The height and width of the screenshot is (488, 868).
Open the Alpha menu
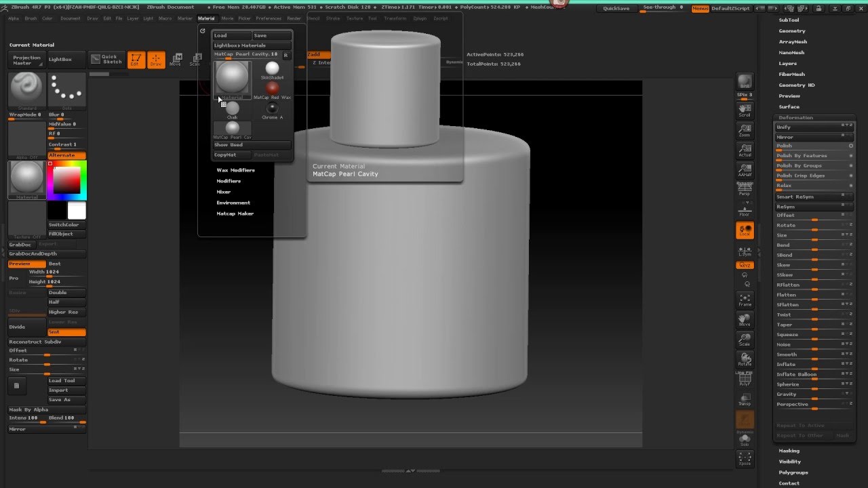pyautogui.click(x=14, y=18)
